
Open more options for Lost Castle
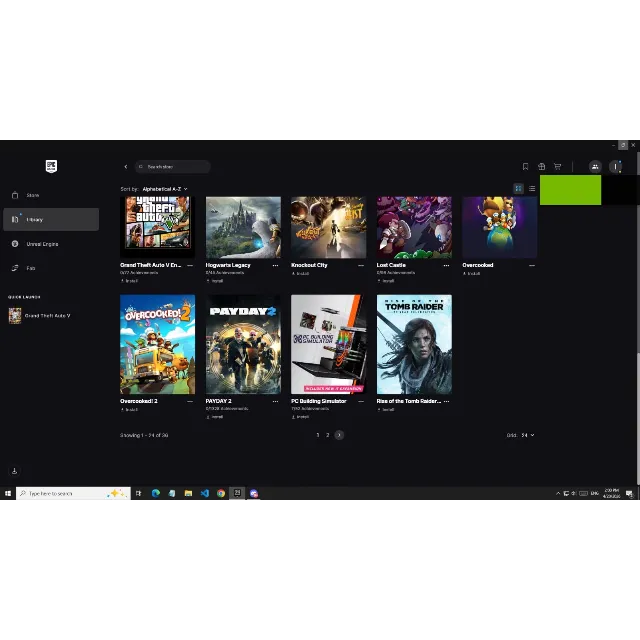click(447, 265)
